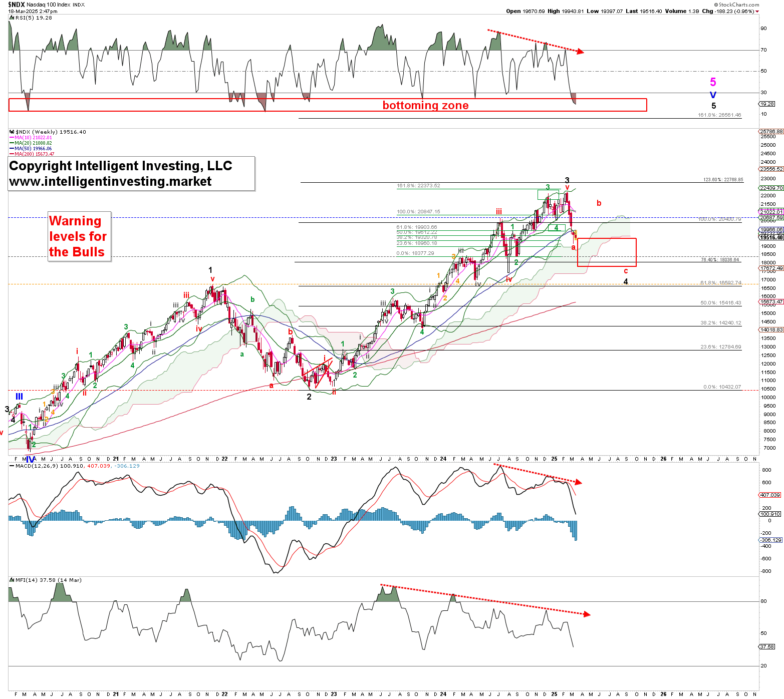Image resolution: width=784 pixels, height=699 pixels.
Task: Select the "Low 19397.07" quote value
Action: pos(605,11)
